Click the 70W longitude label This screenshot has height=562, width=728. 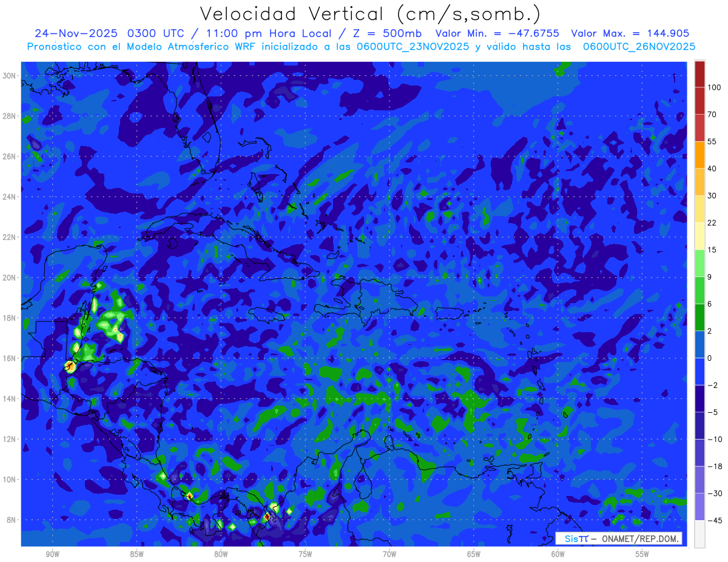[x=389, y=554]
